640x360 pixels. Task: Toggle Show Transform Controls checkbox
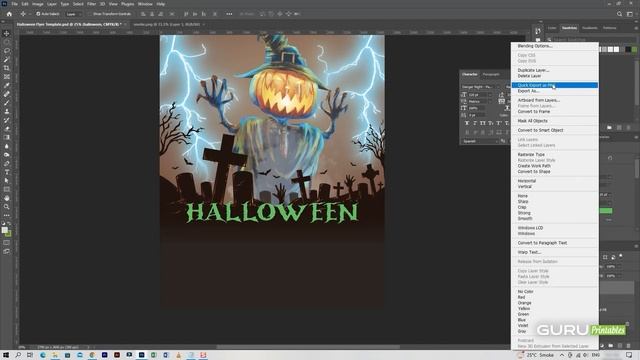pyautogui.click(x=91, y=14)
